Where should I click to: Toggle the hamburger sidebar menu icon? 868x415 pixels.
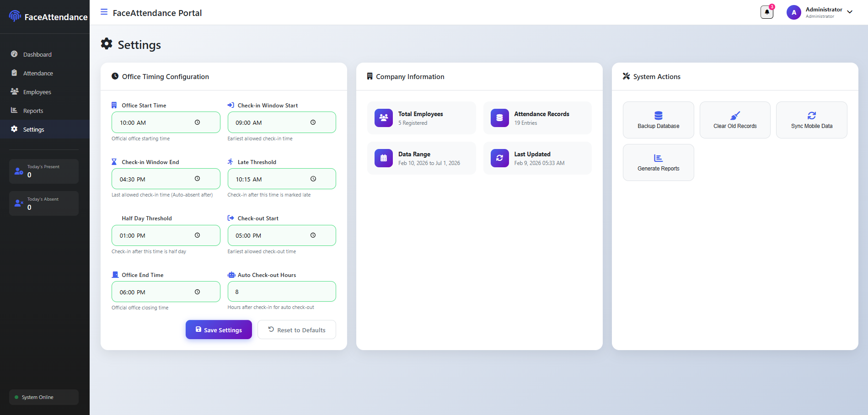pyautogui.click(x=104, y=12)
